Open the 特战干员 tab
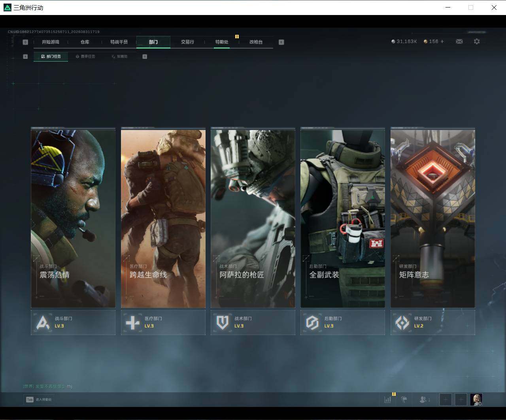506x420 pixels. [x=119, y=42]
